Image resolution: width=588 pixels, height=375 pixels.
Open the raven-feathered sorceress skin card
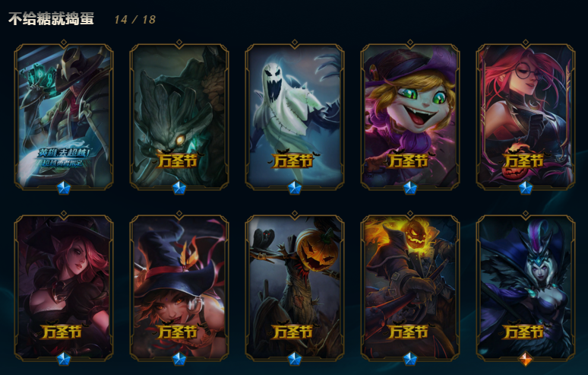526,287
